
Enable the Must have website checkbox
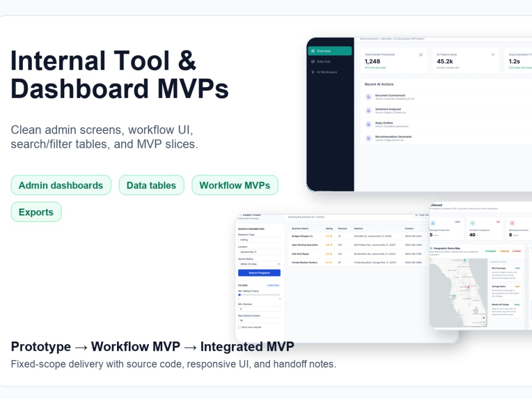239,327
